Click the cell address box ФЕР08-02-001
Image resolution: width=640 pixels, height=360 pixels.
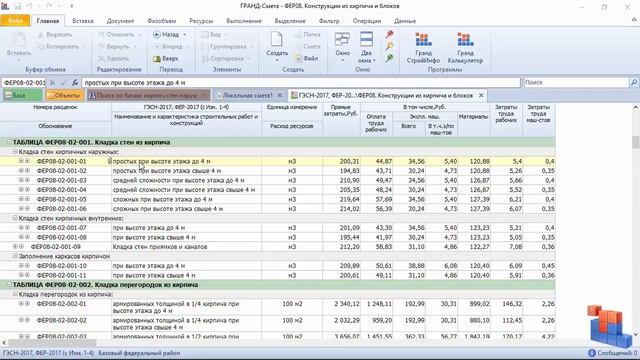(24, 82)
